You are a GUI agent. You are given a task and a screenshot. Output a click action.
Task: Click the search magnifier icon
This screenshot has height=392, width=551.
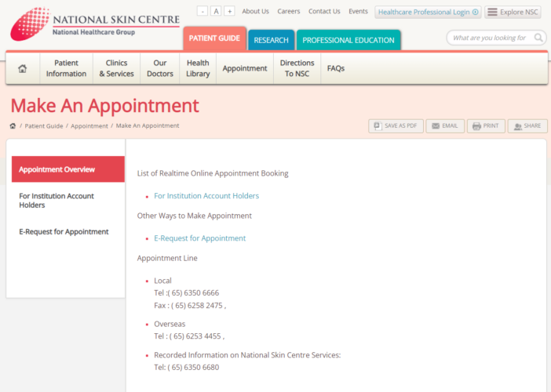[x=538, y=38]
